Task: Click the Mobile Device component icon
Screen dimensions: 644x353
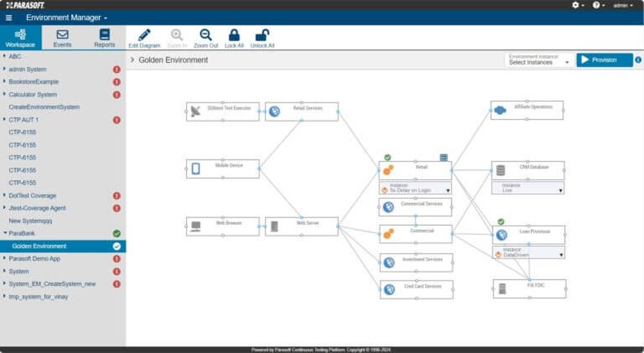Action: click(x=196, y=169)
